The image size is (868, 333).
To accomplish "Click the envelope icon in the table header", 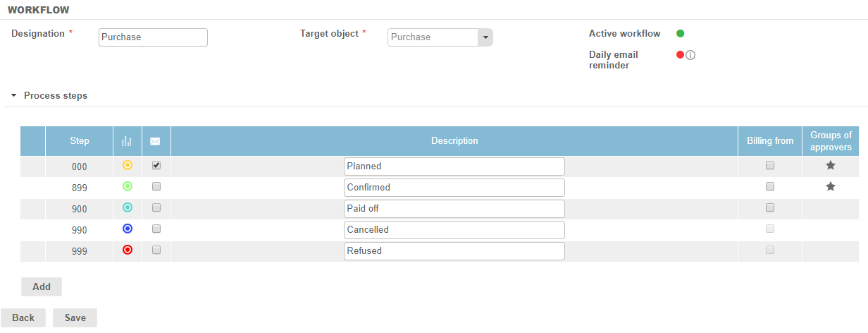I will pyautogui.click(x=156, y=141).
